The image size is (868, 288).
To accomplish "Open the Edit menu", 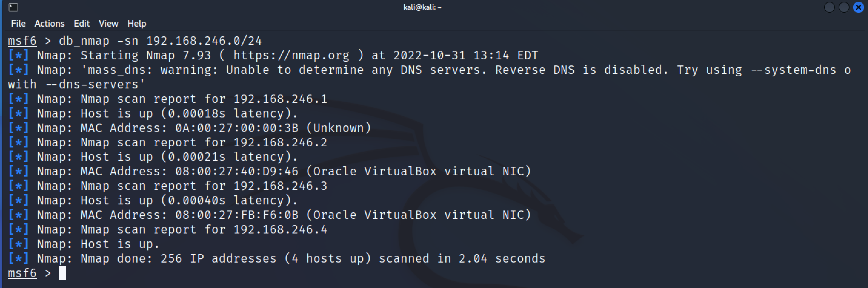I will point(81,24).
